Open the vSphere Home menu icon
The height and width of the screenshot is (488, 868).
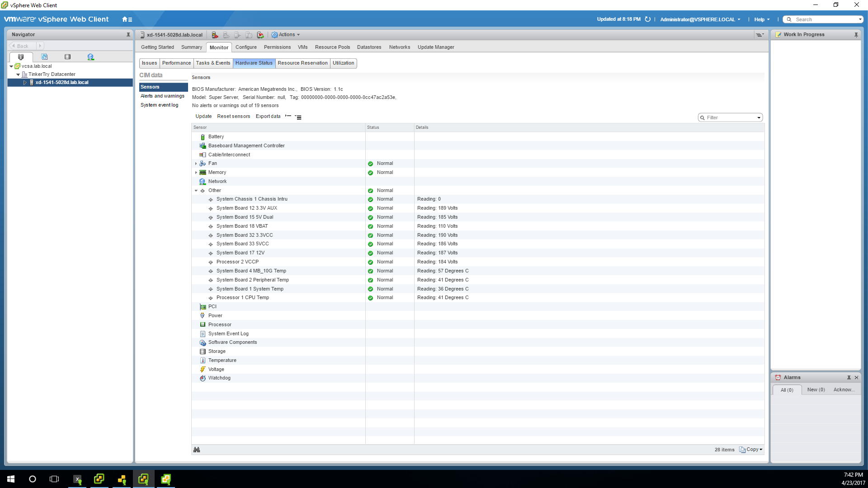127,19
